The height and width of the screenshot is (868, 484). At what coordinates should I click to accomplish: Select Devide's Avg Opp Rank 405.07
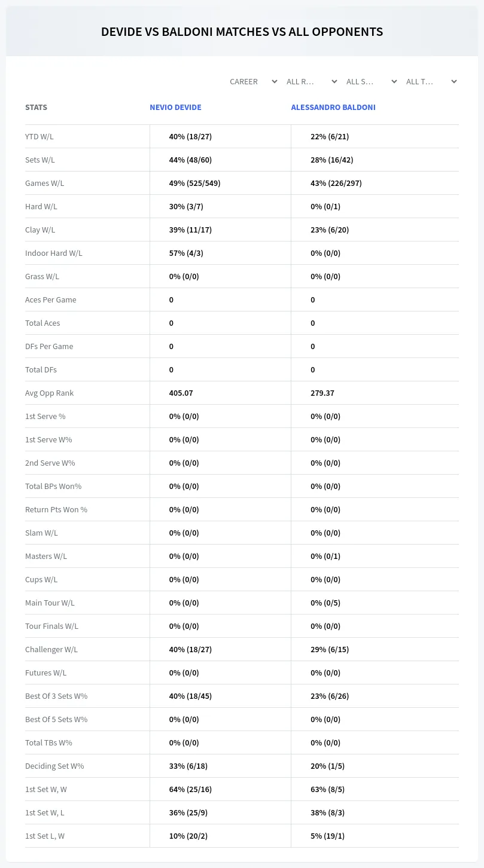tap(181, 393)
